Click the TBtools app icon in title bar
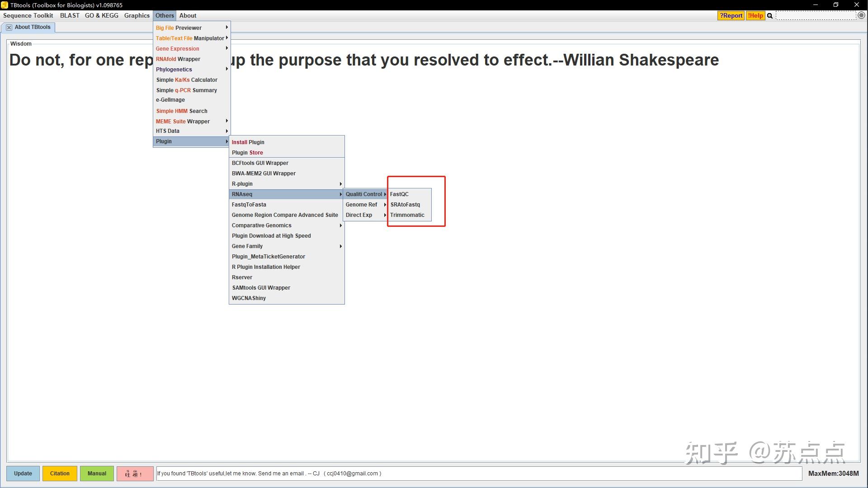The image size is (868, 488). click(x=5, y=5)
